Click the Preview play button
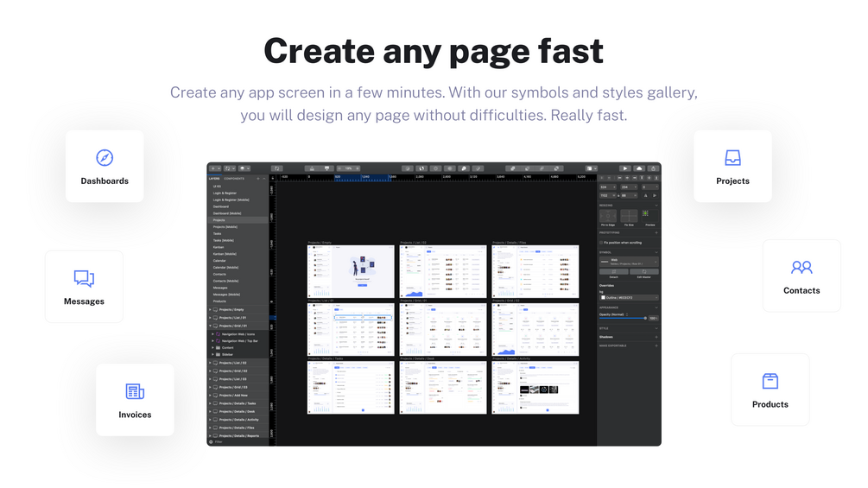 pyautogui.click(x=625, y=168)
